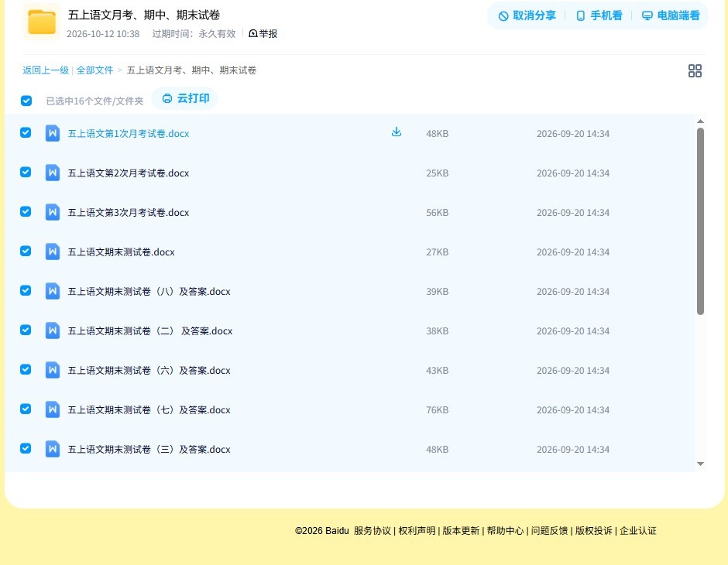Image resolution: width=728 pixels, height=565 pixels.
Task: Click the file list vertical scrollbar thumb
Action: tap(701, 221)
